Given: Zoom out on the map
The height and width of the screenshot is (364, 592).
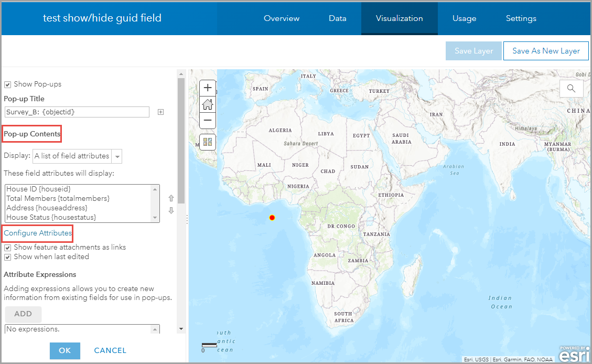Looking at the screenshot, I should [x=207, y=121].
